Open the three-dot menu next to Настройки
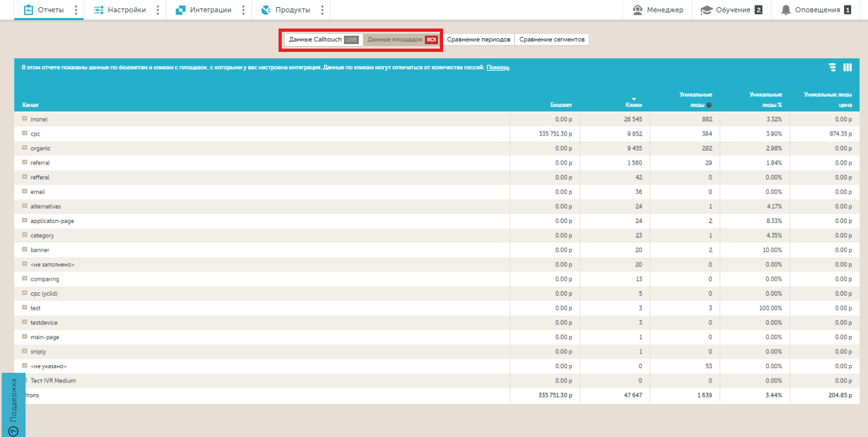868x437 pixels. [x=158, y=10]
